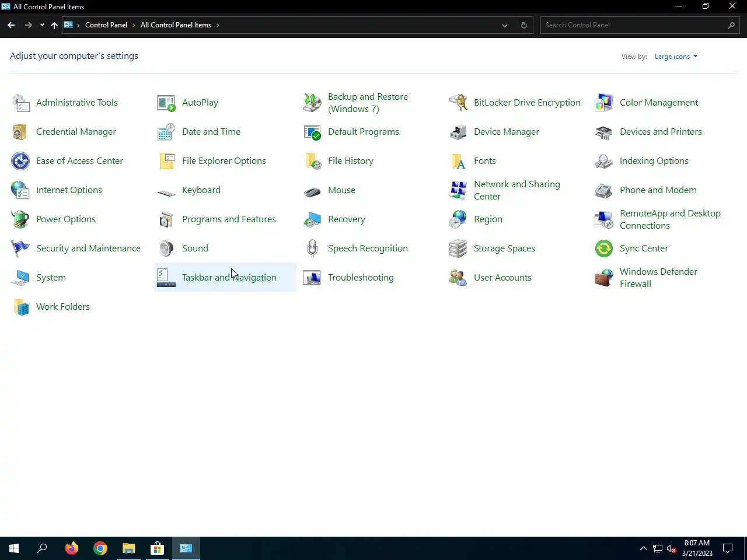Click the muted volume tray icon

tap(672, 548)
